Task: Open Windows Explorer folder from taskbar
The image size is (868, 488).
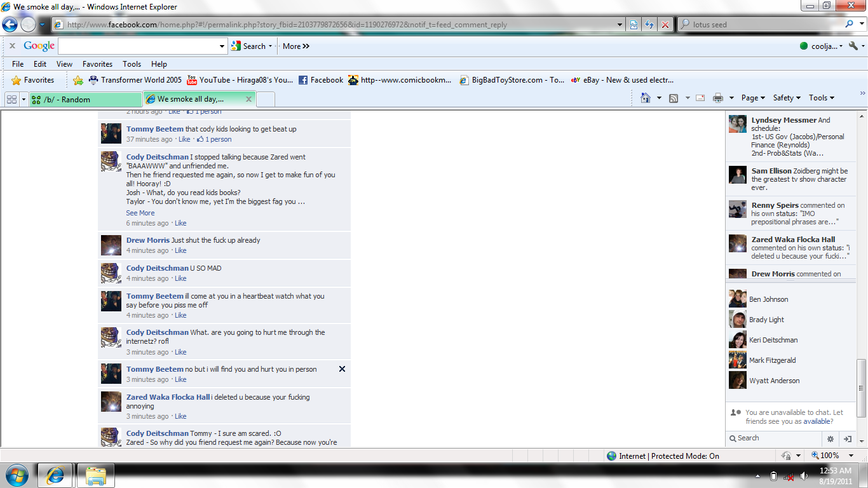Action: (x=96, y=475)
